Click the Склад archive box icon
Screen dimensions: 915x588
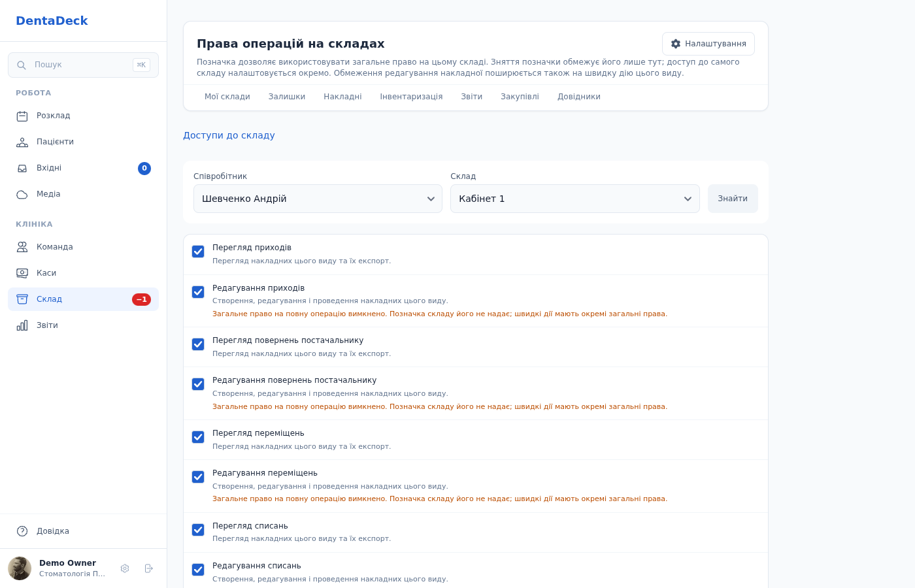point(22,299)
